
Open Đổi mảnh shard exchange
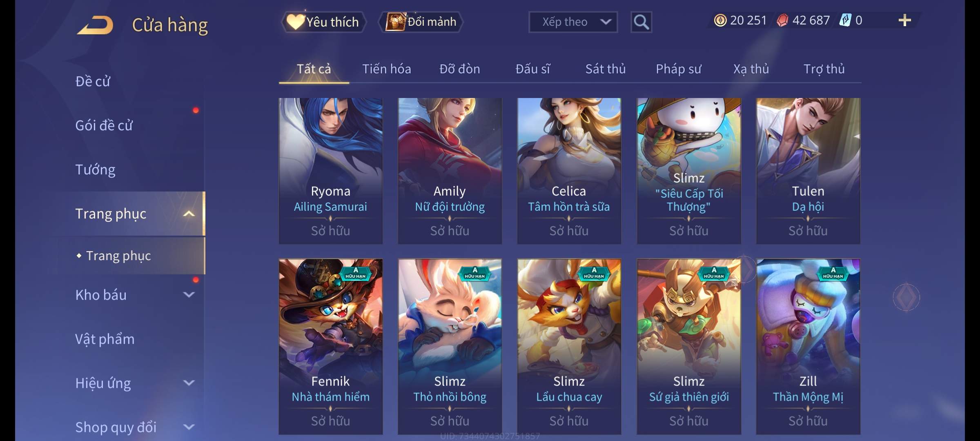(x=421, y=22)
